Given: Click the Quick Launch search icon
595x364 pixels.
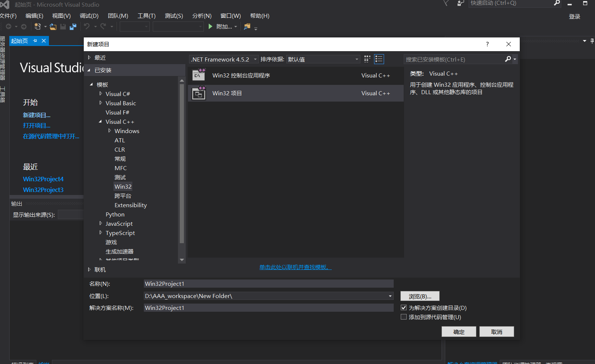Looking at the screenshot, I should point(556,3).
